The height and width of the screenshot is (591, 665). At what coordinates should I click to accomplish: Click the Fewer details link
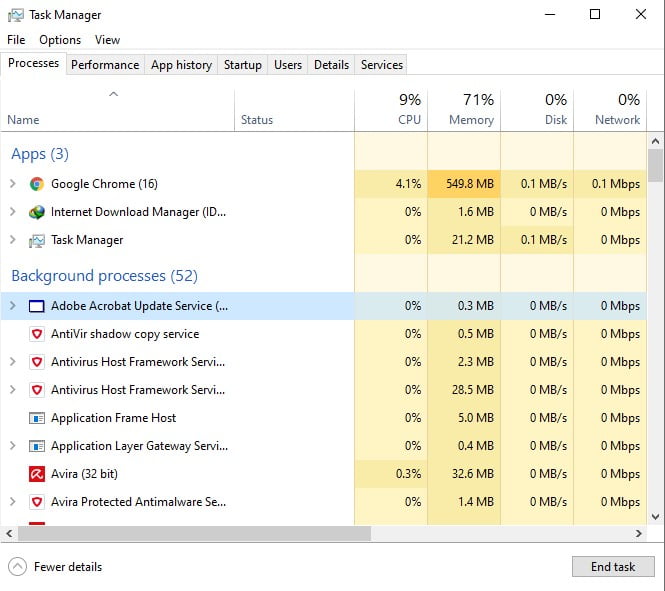pos(68,567)
